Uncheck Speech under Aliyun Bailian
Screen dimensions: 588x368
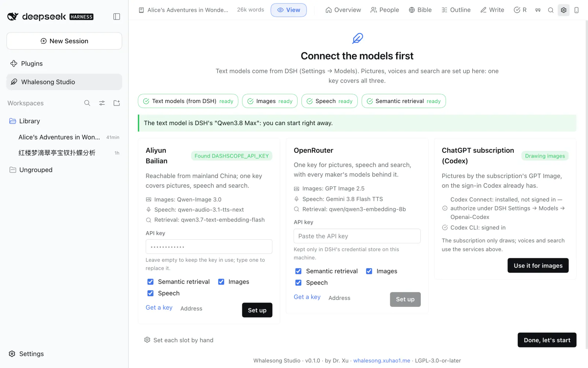pos(150,293)
